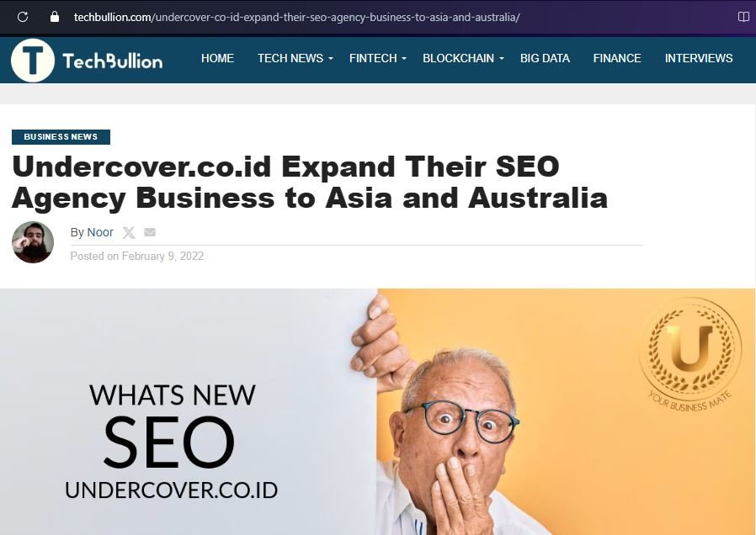
Task: Click the author's avatar photo
Action: click(x=33, y=242)
